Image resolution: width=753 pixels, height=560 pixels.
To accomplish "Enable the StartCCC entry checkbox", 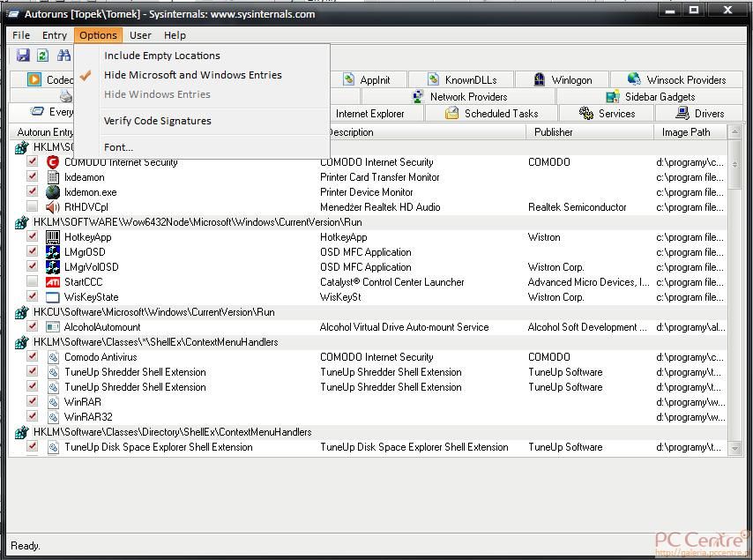I will [33, 282].
